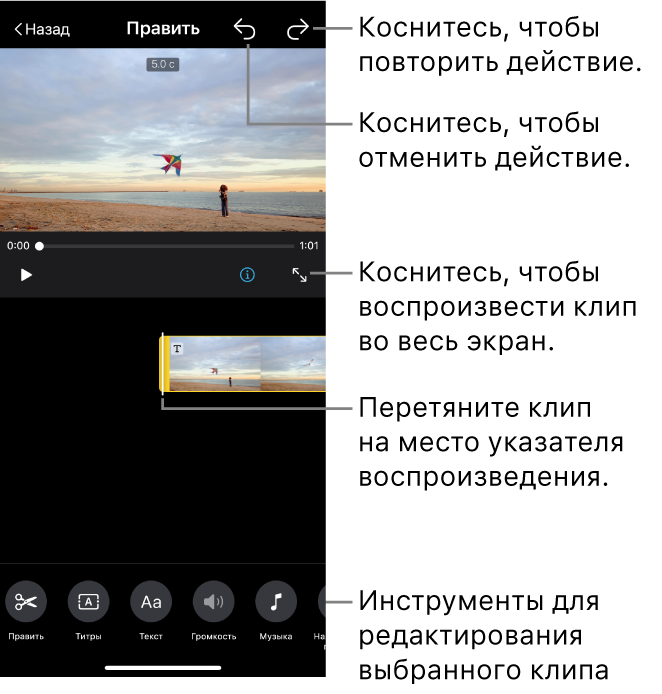662x694 pixels.
Task: Play the clip with the play button
Action: point(26,275)
